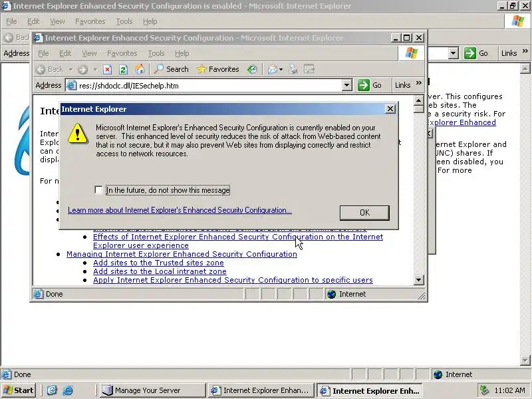Click the Go button in the background IE window
Screen dimensions: 532x399
pos(476,53)
